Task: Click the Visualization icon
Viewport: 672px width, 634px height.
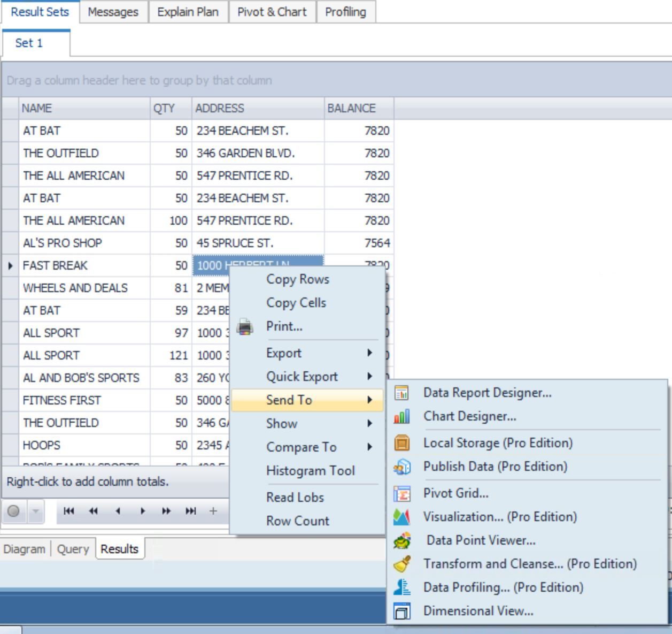Action: tap(401, 517)
